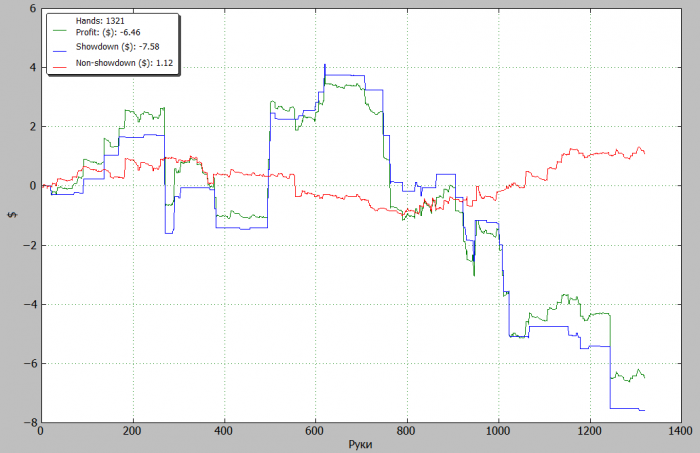
Task: Click the red Non-showdown line sample in legend
Action: click(x=60, y=67)
